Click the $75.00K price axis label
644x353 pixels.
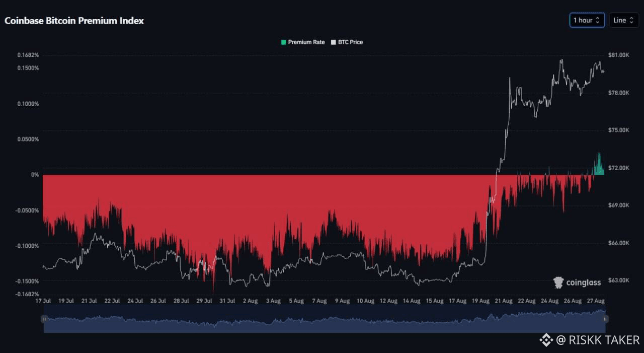tap(618, 130)
